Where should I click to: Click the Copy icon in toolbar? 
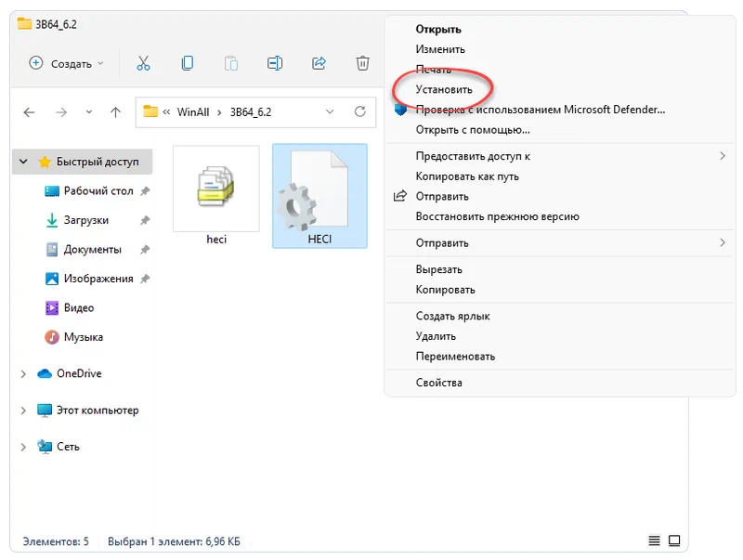[188, 63]
